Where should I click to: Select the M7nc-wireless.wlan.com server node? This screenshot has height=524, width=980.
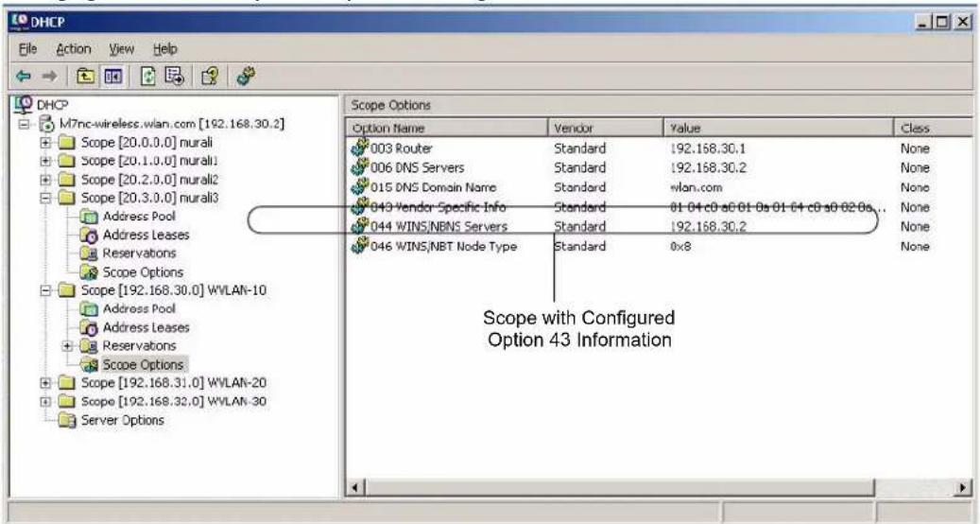pos(171,123)
